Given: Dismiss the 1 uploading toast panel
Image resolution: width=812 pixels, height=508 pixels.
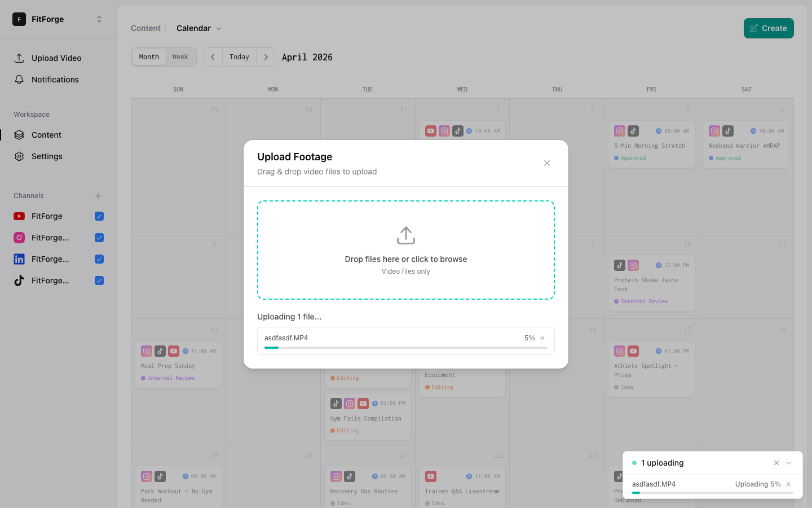Looking at the screenshot, I should coord(776,463).
